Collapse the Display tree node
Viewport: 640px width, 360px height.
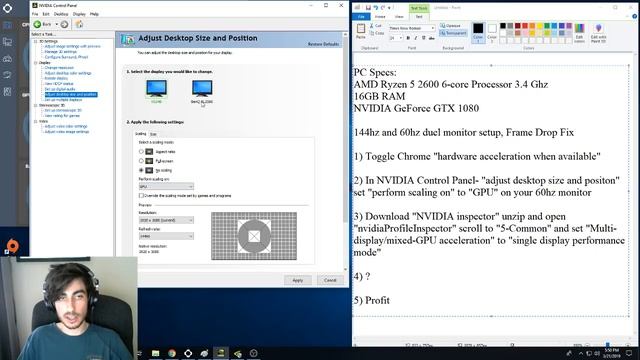point(36,62)
